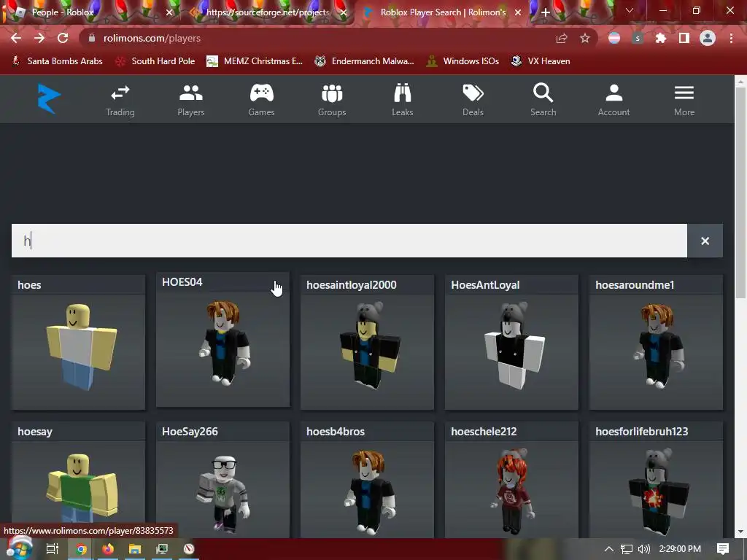Share this page icon
Screen dimensions: 747x560
tap(562, 39)
